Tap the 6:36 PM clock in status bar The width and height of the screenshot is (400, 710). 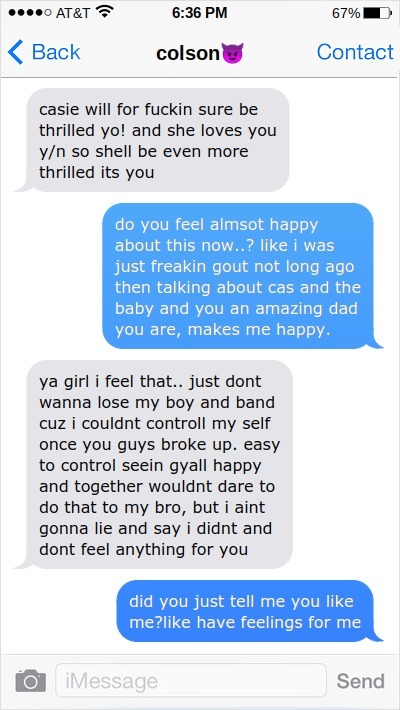click(x=199, y=13)
